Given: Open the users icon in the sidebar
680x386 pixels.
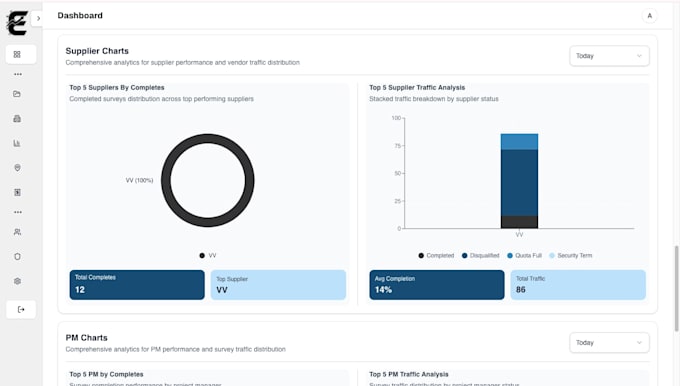Looking at the screenshot, I should point(17,232).
